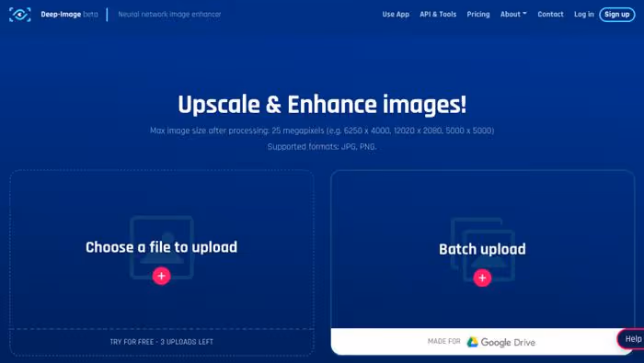Click 'TRY FOR FREE - 3 UPLOADS LEFT' text
The width and height of the screenshot is (644, 363).
(x=161, y=342)
